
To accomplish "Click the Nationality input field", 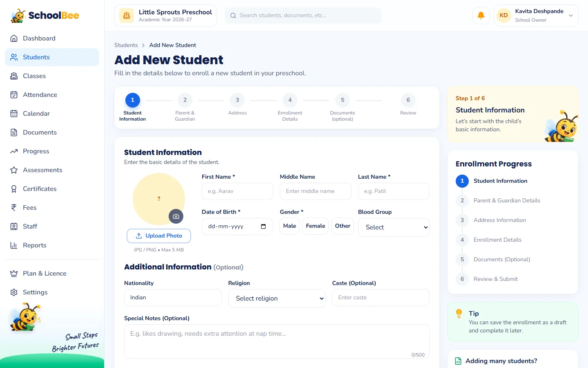I will click(x=173, y=298).
